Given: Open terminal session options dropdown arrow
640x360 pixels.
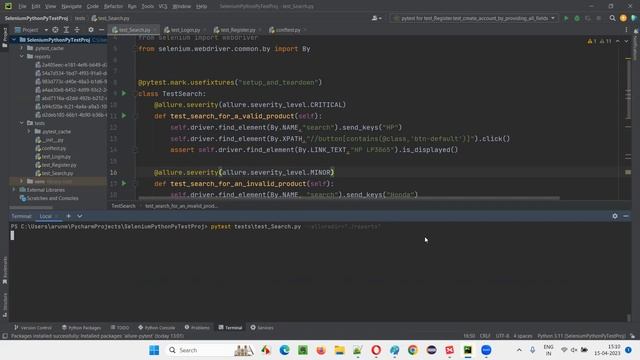Looking at the screenshot, I should point(80,216).
